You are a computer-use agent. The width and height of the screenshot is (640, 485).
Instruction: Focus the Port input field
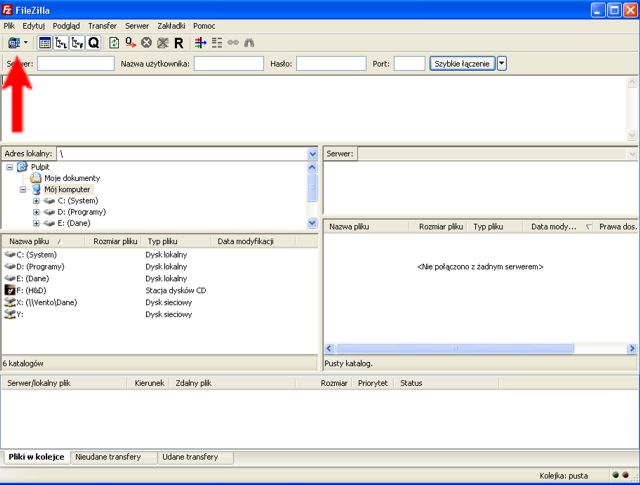(409, 64)
